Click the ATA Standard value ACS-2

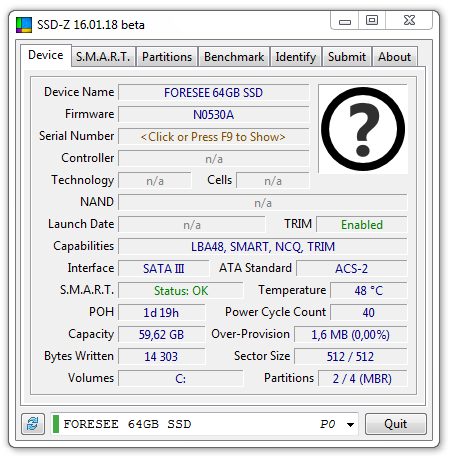[352, 269]
